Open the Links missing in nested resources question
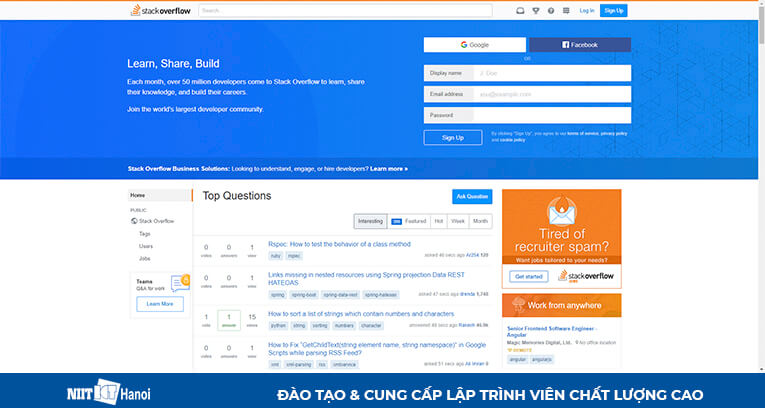This screenshot has height=408, width=765. click(366, 279)
